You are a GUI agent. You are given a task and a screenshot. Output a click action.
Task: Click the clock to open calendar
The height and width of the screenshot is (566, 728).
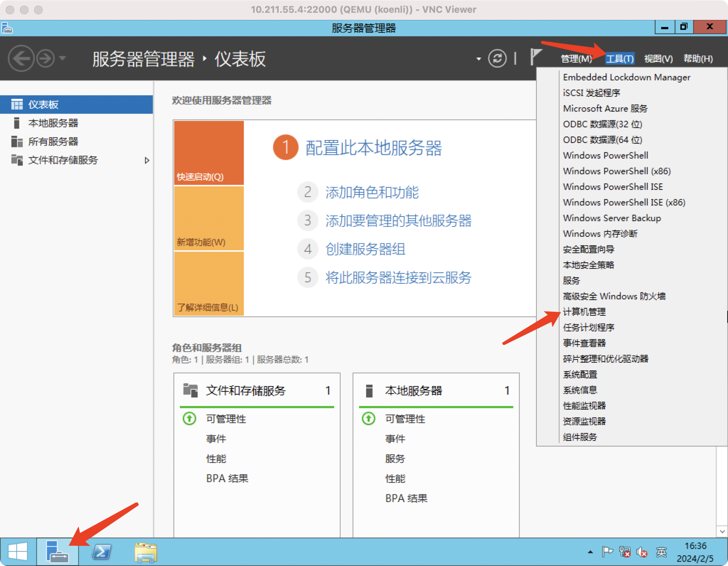coord(697,552)
